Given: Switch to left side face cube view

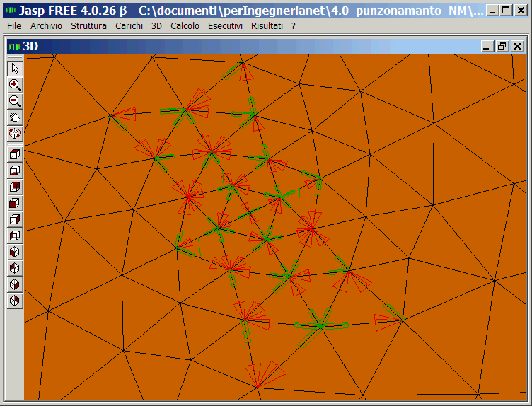Looking at the screenshot, I should click(15, 236).
